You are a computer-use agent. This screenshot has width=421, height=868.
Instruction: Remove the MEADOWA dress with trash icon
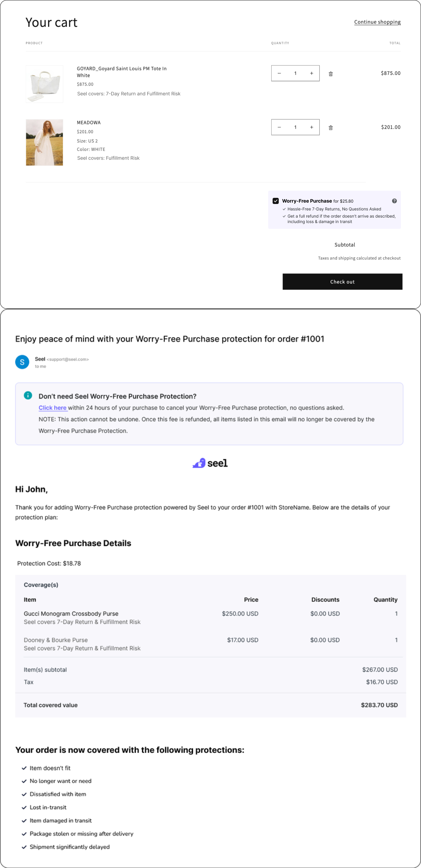point(330,128)
